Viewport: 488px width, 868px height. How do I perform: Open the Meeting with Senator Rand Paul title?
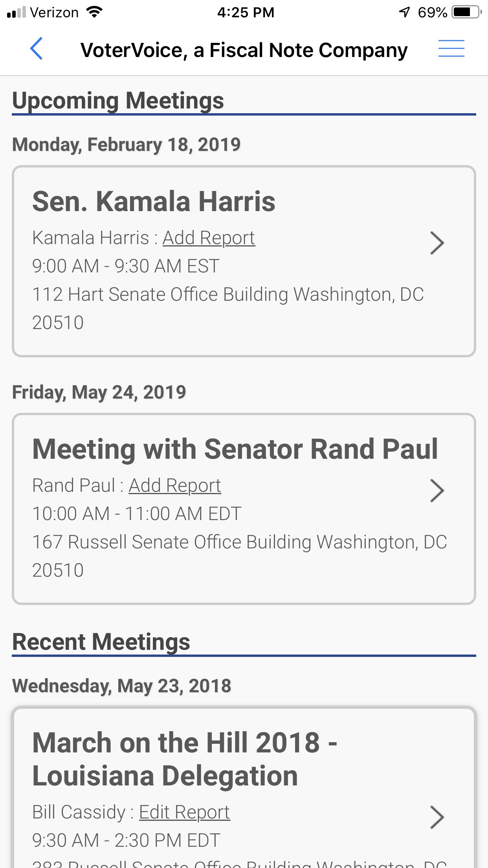click(x=235, y=449)
